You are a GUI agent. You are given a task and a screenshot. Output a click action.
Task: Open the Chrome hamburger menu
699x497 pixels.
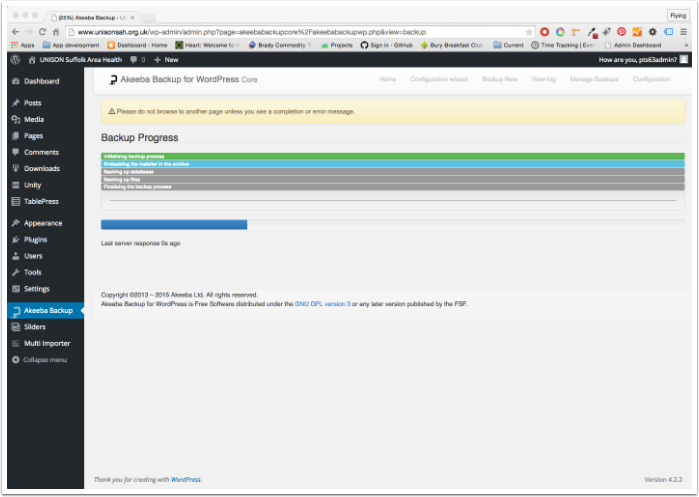tap(683, 32)
